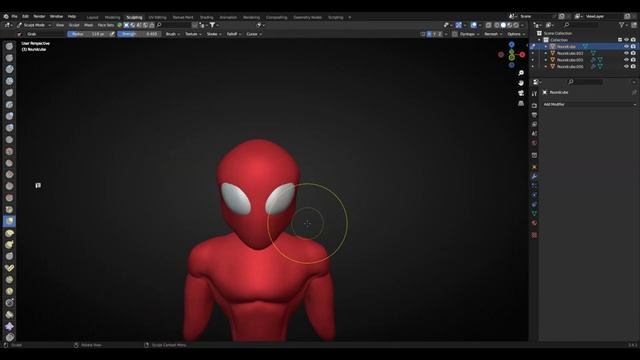Select the Elastic Deform brush
640x360 pixels.
click(x=9, y=233)
